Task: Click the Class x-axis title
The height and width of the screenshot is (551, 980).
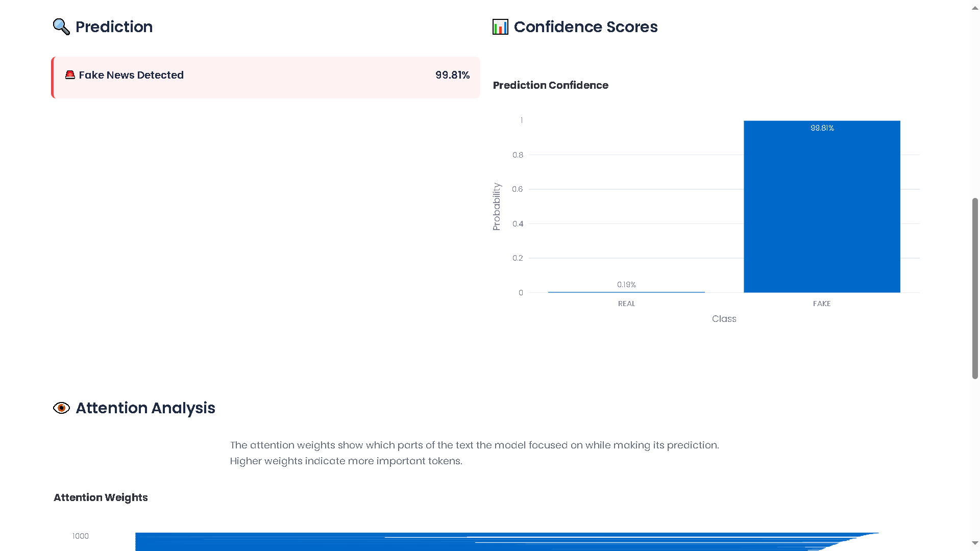Action: coord(724,319)
